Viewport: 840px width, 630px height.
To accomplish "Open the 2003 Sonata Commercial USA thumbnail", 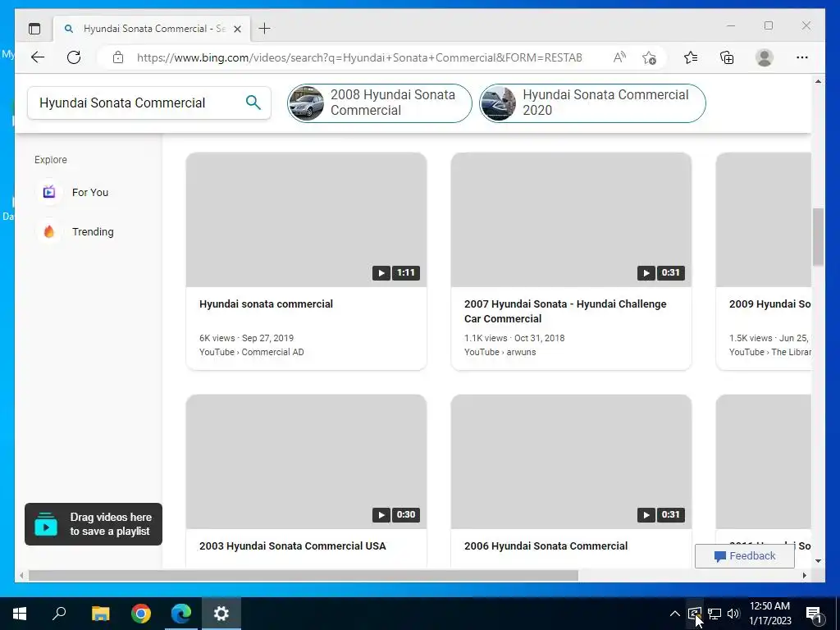I will coord(307,462).
